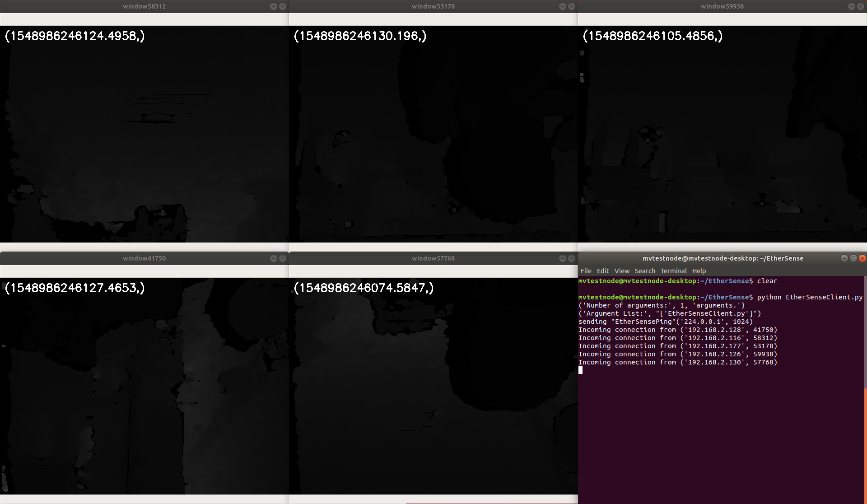Open the terminal File menu

point(586,271)
